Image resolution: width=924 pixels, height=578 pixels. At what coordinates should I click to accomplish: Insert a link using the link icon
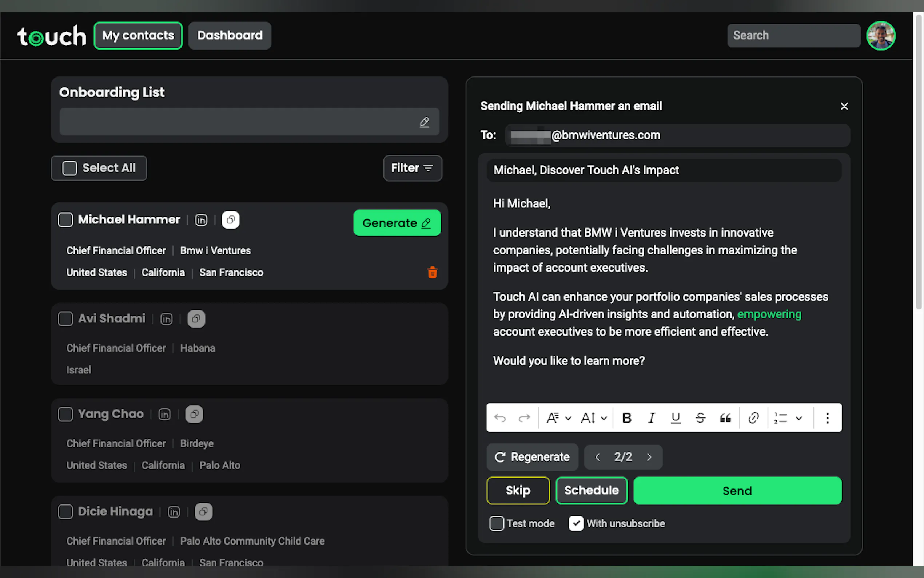click(x=753, y=418)
